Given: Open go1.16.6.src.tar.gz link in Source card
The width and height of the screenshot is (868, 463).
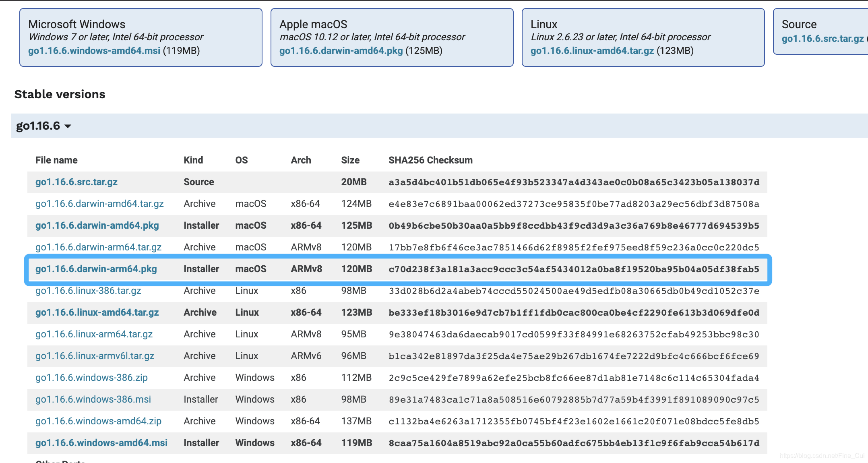Looking at the screenshot, I should (x=823, y=39).
